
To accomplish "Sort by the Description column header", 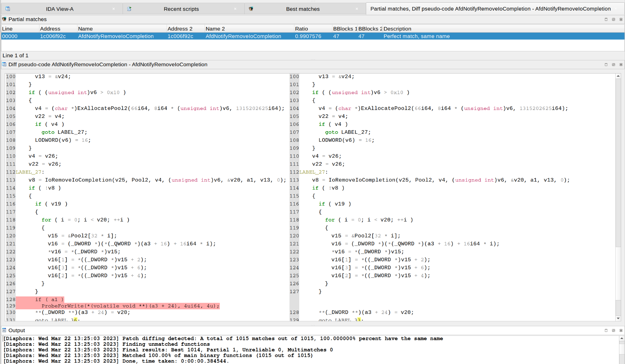I will pyautogui.click(x=503, y=29).
